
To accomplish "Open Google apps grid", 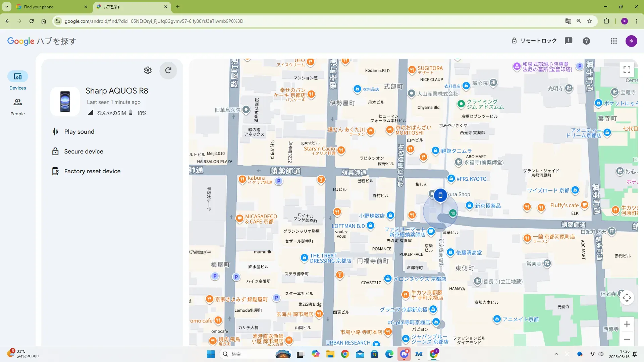I will click(613, 41).
